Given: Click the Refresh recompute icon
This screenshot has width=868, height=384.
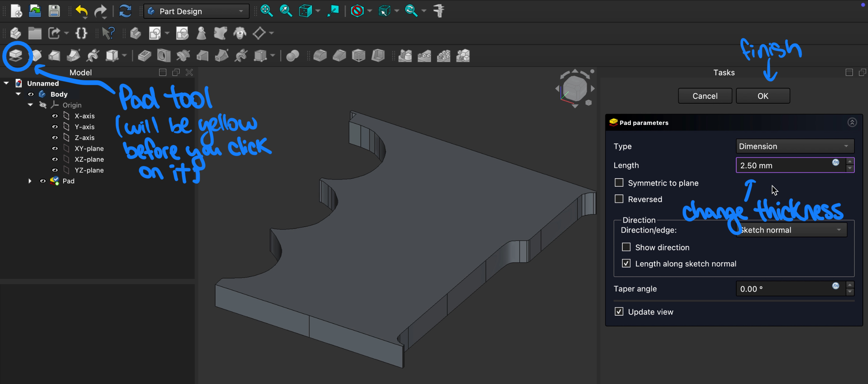Looking at the screenshot, I should pyautogui.click(x=125, y=11).
